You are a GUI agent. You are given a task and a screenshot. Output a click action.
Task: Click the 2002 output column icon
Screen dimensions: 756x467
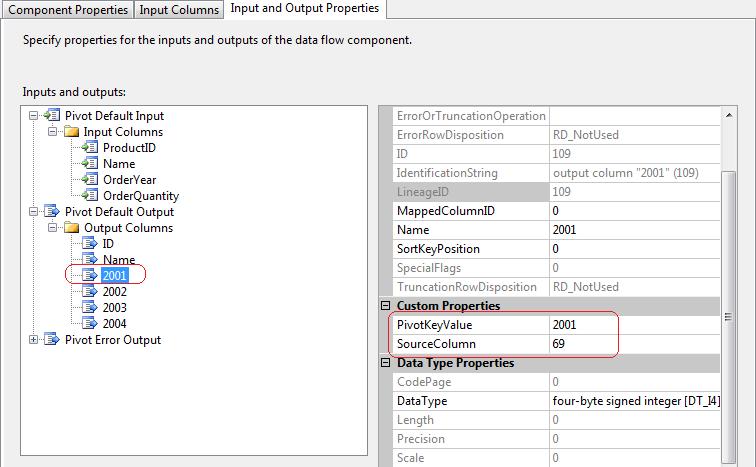tap(90, 292)
